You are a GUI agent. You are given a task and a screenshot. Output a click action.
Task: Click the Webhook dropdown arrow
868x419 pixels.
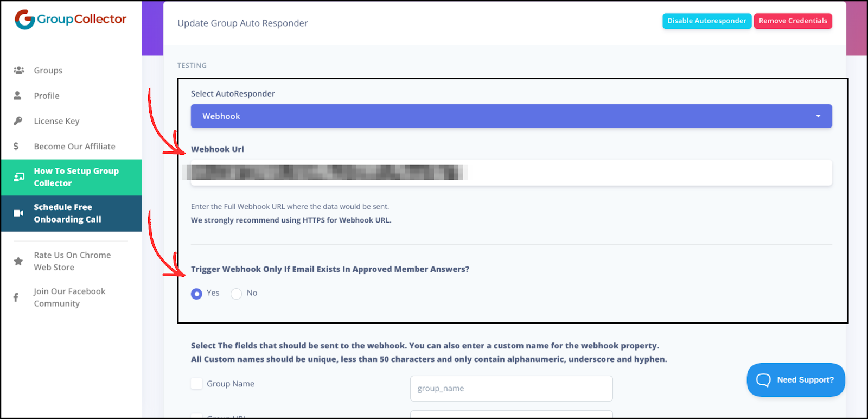(818, 116)
